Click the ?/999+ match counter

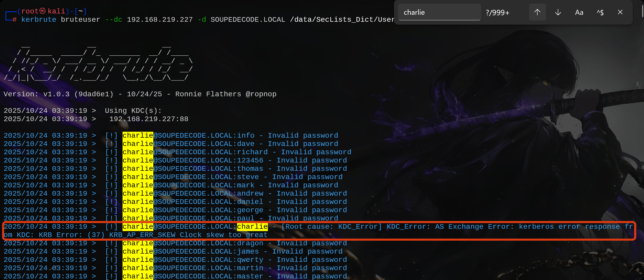[x=497, y=12]
